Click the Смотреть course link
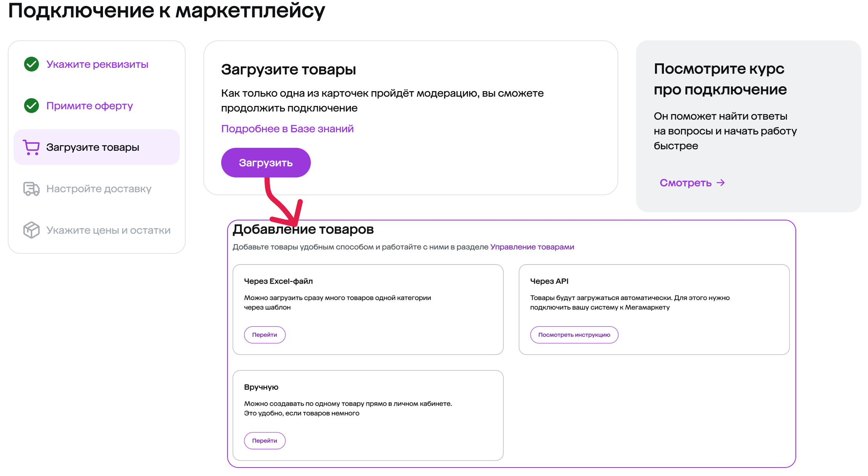868x476 pixels. point(685,183)
